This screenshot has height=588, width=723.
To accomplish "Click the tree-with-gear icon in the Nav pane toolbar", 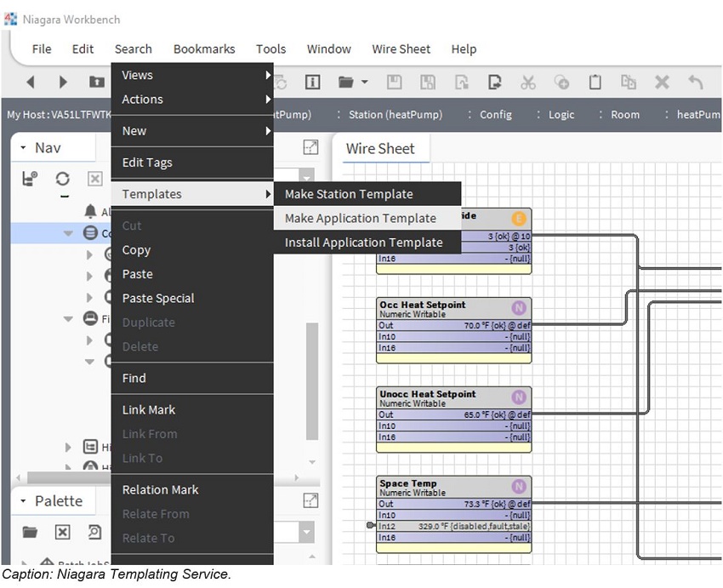I will 30,179.
